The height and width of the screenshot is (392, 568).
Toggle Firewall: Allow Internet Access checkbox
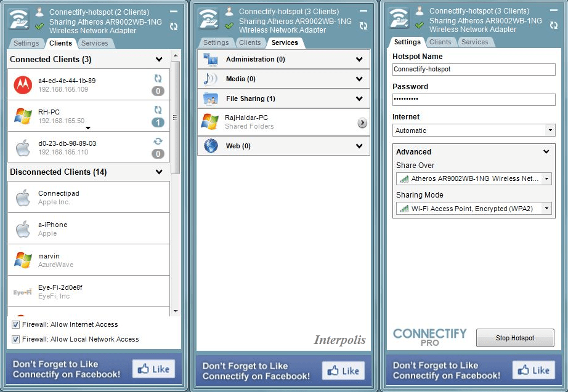coord(15,324)
